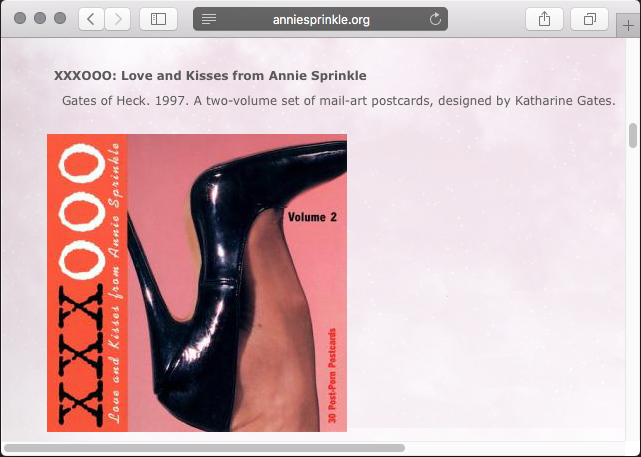
Task: Click the Gates of Heck description text
Action: [x=338, y=101]
